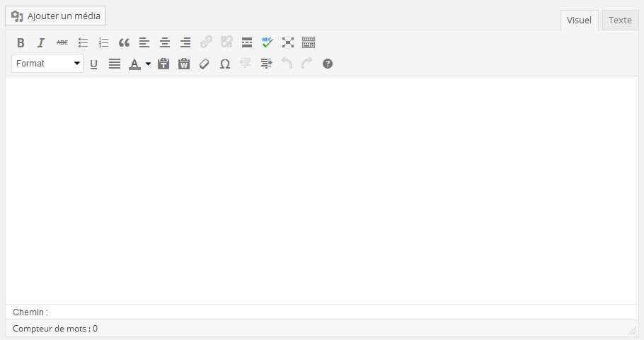Insert a numbered list
This screenshot has height=340, width=644.
[103, 42]
